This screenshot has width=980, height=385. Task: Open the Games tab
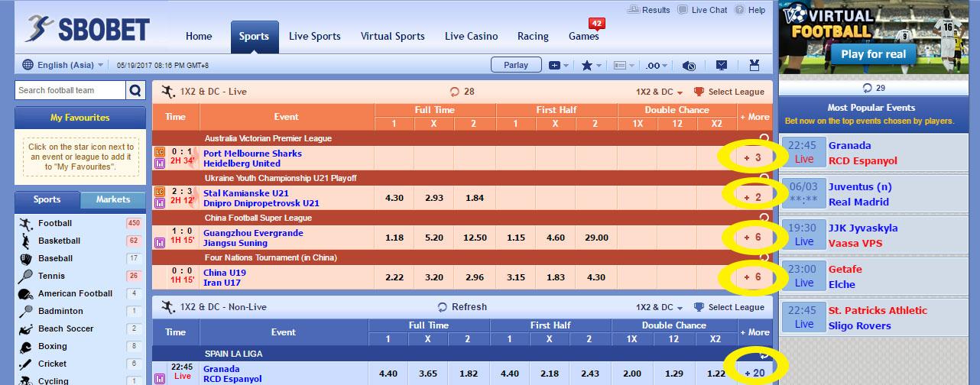pyautogui.click(x=584, y=36)
